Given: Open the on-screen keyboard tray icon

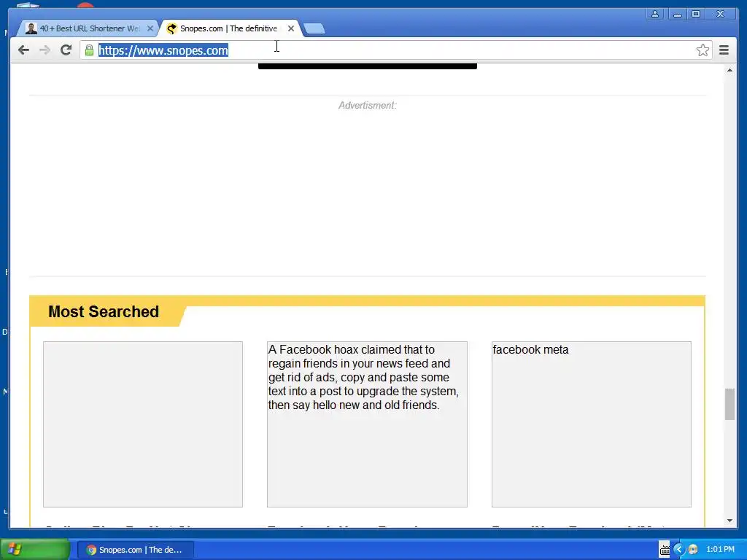Looking at the screenshot, I should [x=665, y=550].
